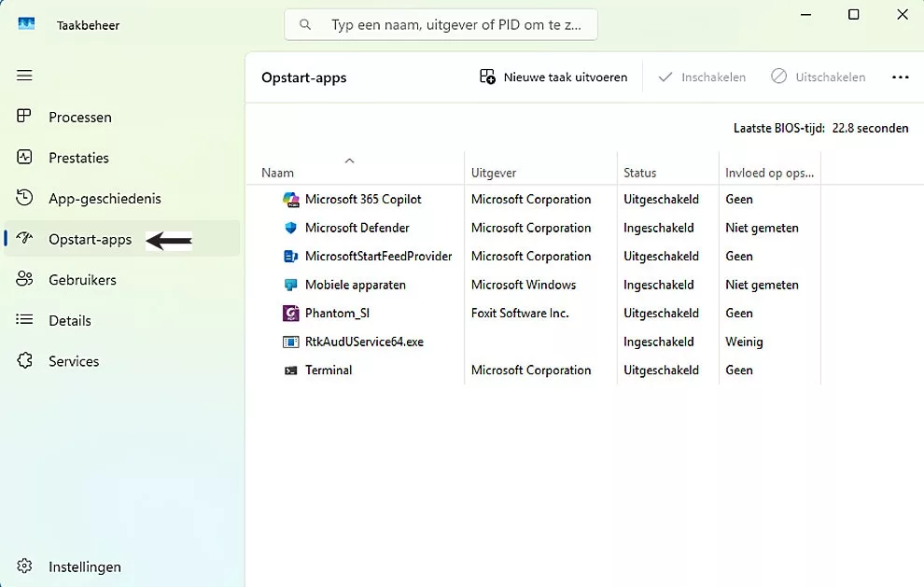Viewport: 924px width, 587px height.
Task: Open the Processen page
Action: [x=122, y=118]
